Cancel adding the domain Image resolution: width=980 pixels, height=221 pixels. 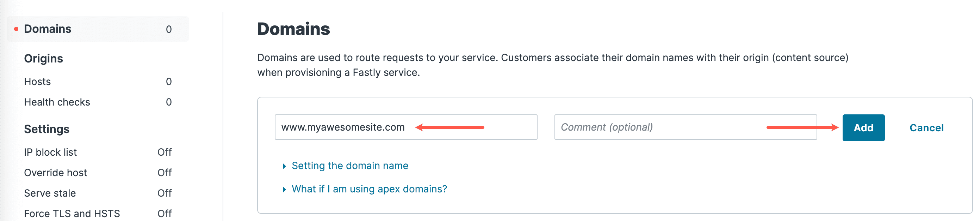(x=926, y=128)
